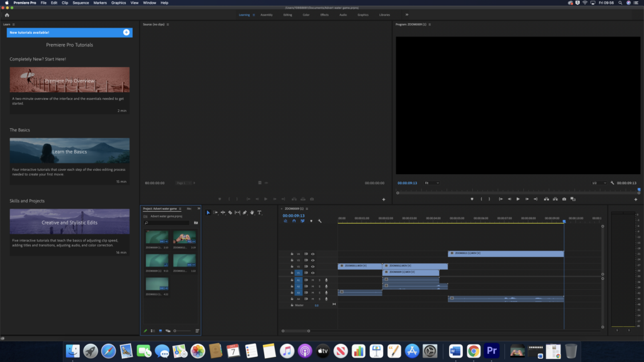Toggle timeline Snap magnet icon
644x362 pixels.
293,221
